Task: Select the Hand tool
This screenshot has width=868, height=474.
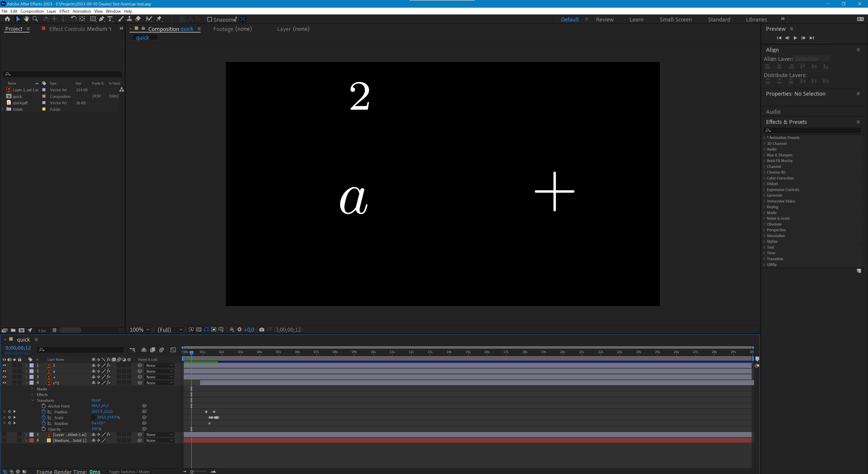Action: [26, 19]
